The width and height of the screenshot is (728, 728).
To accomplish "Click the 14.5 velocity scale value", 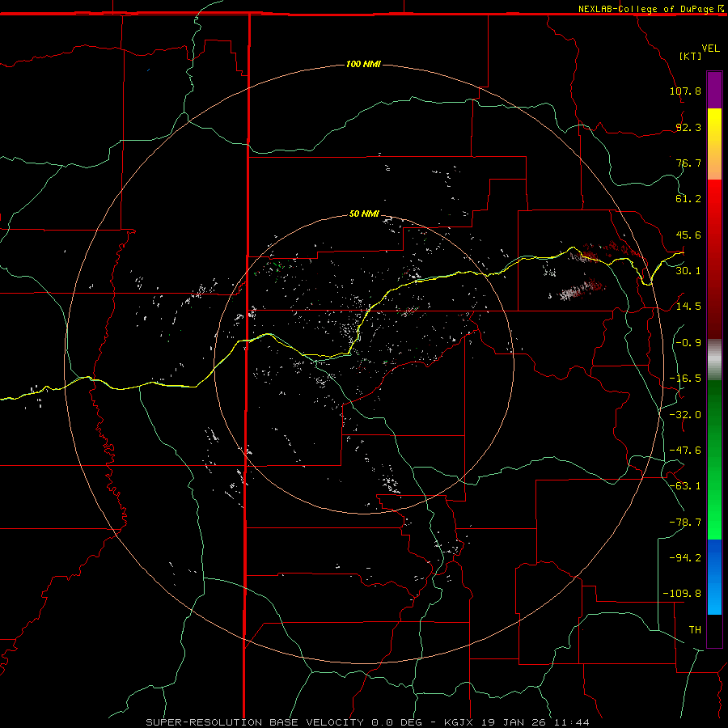I will [x=688, y=307].
